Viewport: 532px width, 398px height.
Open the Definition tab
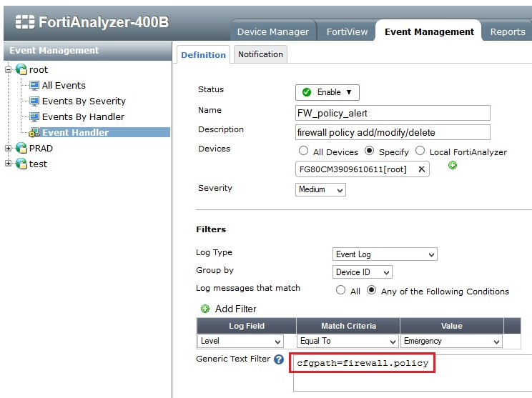pyautogui.click(x=203, y=54)
